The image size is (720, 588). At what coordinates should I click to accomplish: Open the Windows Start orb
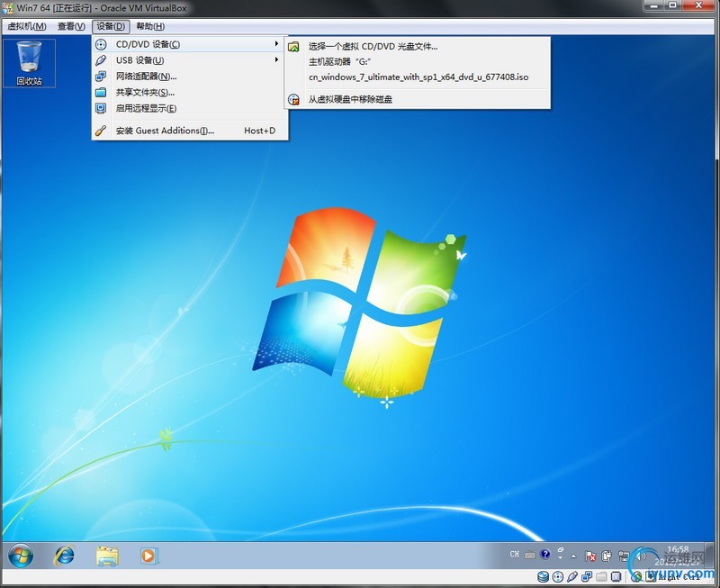click(x=21, y=556)
